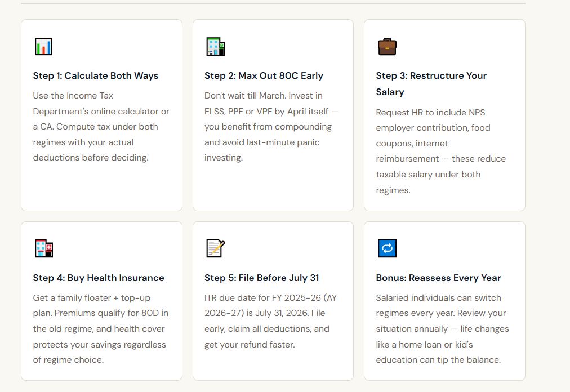570x392 pixels.
Task: Click the memo and pencil icon above Step 5
Action: click(215, 248)
